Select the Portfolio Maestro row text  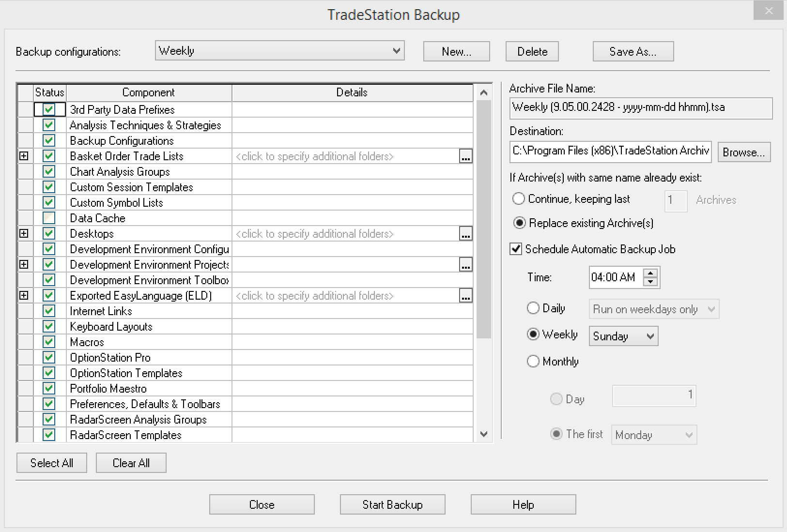(108, 388)
